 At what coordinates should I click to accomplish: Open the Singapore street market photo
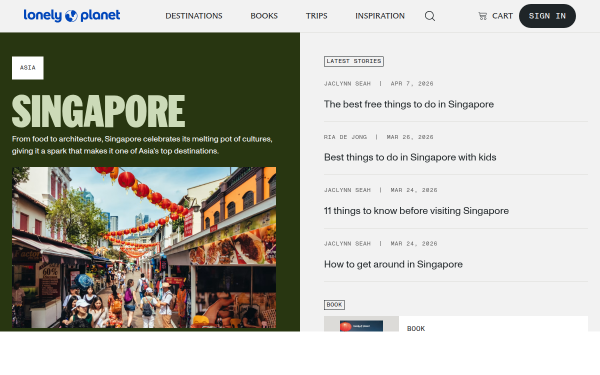tap(144, 247)
